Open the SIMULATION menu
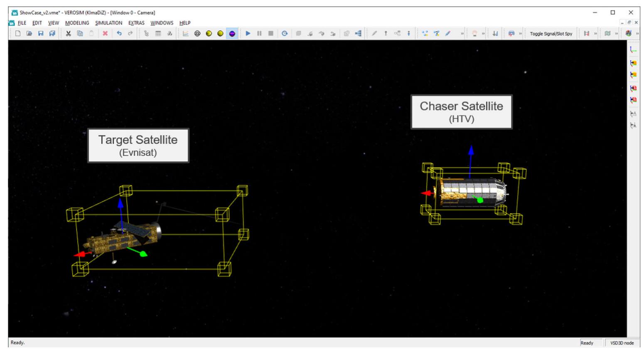This screenshot has height=350, width=644. tap(108, 23)
